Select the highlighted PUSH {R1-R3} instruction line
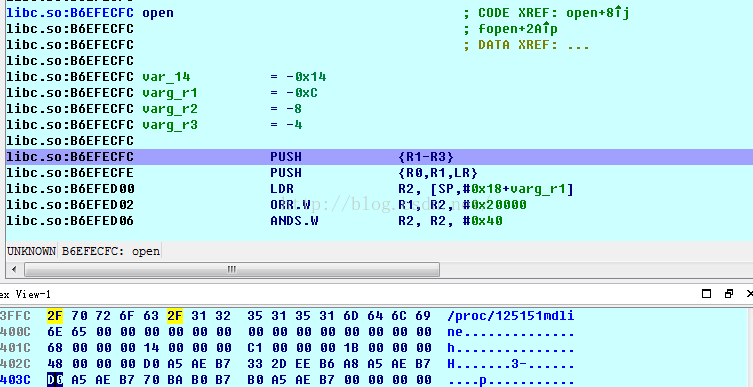The height and width of the screenshot is (387, 753). click(379, 157)
